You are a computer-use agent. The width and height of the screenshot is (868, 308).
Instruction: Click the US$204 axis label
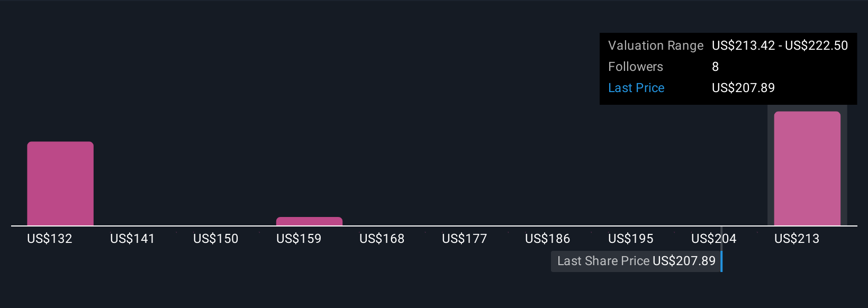(714, 239)
